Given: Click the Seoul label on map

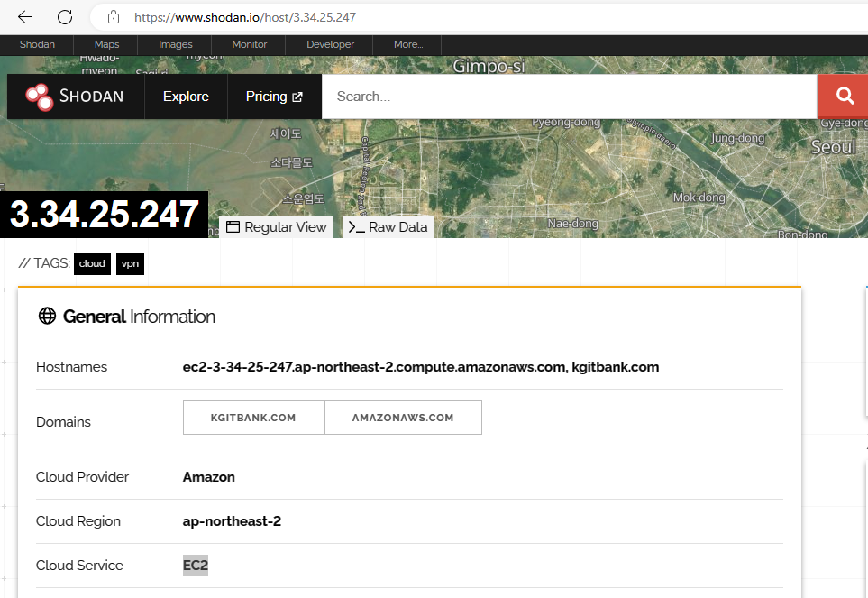Looking at the screenshot, I should (833, 147).
